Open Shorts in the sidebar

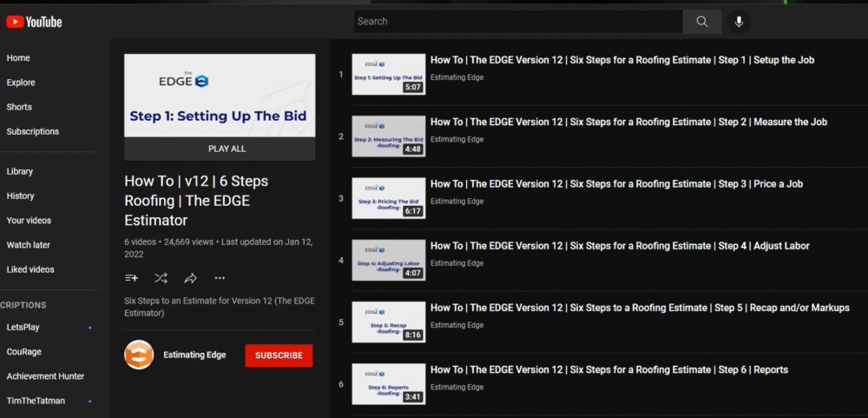[x=19, y=106]
